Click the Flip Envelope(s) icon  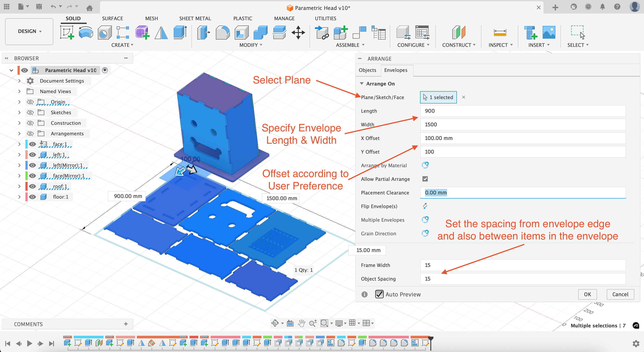point(425,206)
